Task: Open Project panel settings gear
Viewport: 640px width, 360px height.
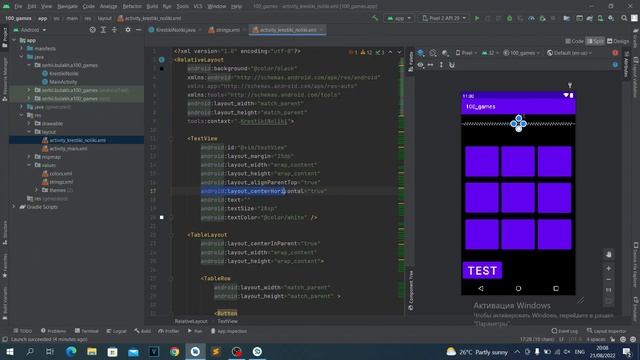Action: tap(128, 30)
